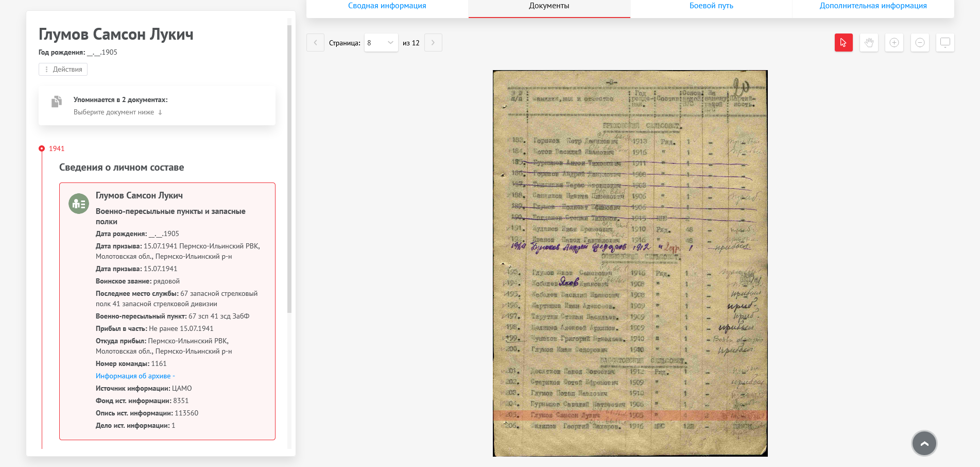Viewport: 980px width, 467px height.
Task: Click the Фонд ист. информации: 8351 line
Action: pos(142,401)
